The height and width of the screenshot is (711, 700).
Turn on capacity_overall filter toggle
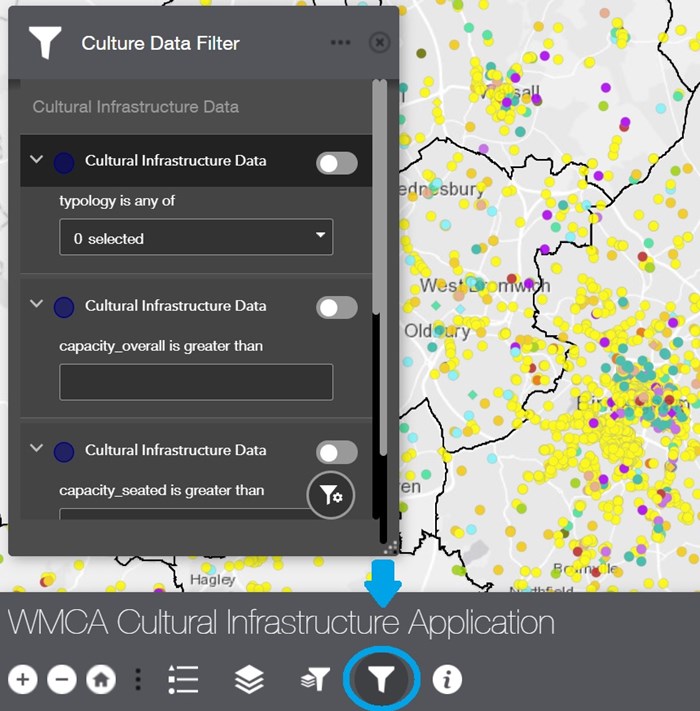pos(336,308)
